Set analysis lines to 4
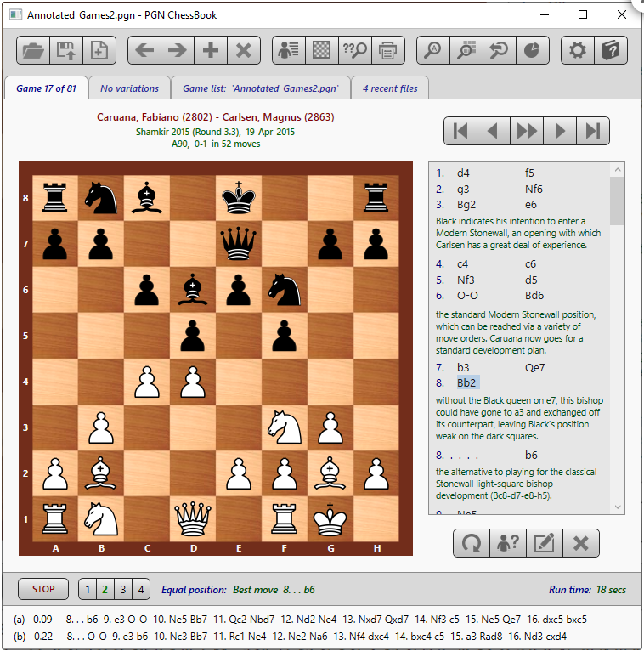Image resolution: width=644 pixels, height=651 pixels. pyautogui.click(x=141, y=590)
